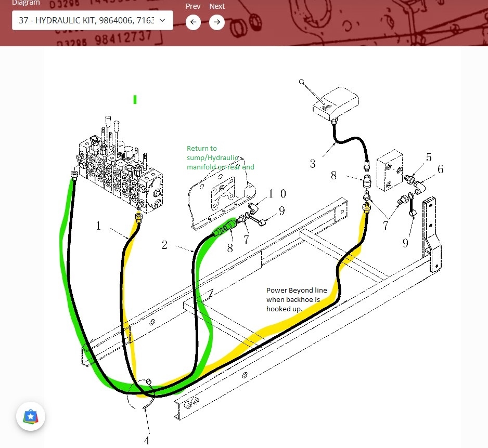Image resolution: width=488 pixels, height=448 pixels.
Task: Select part label 1 0 near manifold
Action: [x=277, y=194]
